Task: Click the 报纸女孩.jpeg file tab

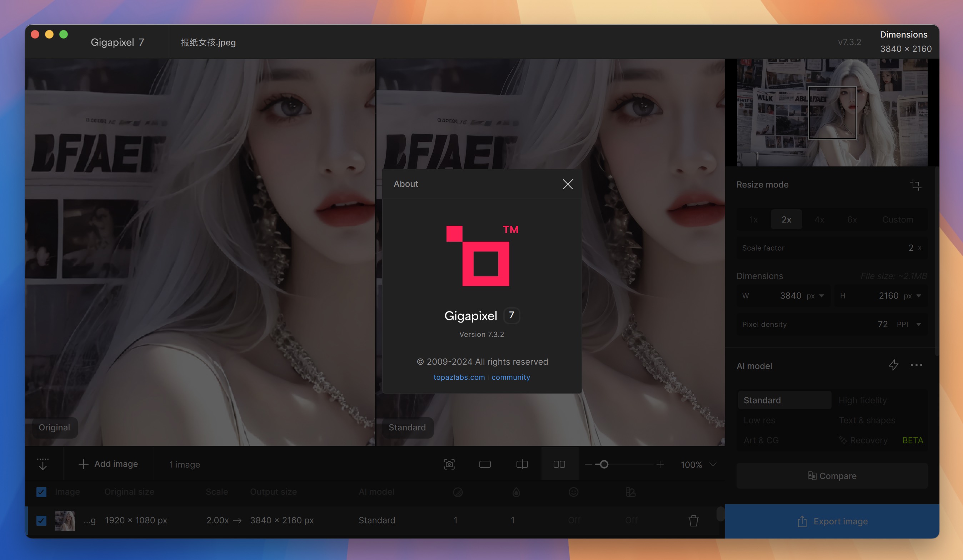Action: coord(208,42)
